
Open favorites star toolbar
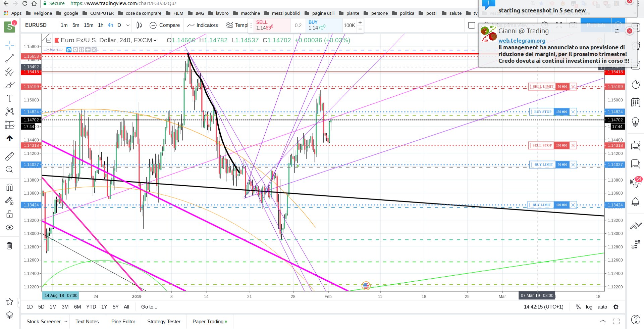(10, 301)
